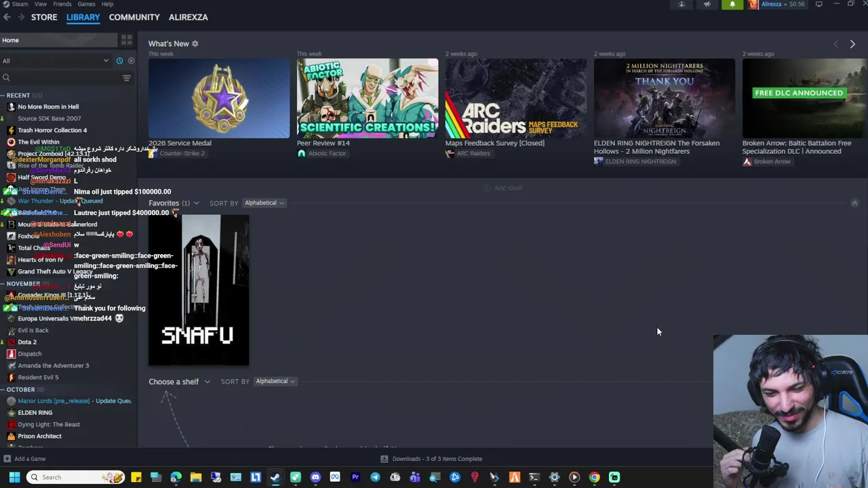Image resolution: width=868 pixels, height=488 pixels.
Task: Switch to Big Picture mode icon
Action: pos(819,4)
